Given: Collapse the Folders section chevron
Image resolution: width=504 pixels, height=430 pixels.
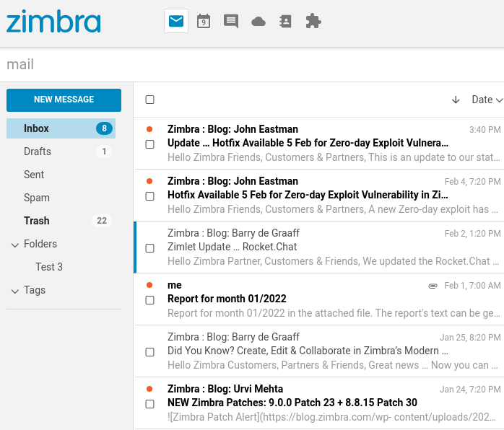Looking at the screenshot, I should (14, 245).
